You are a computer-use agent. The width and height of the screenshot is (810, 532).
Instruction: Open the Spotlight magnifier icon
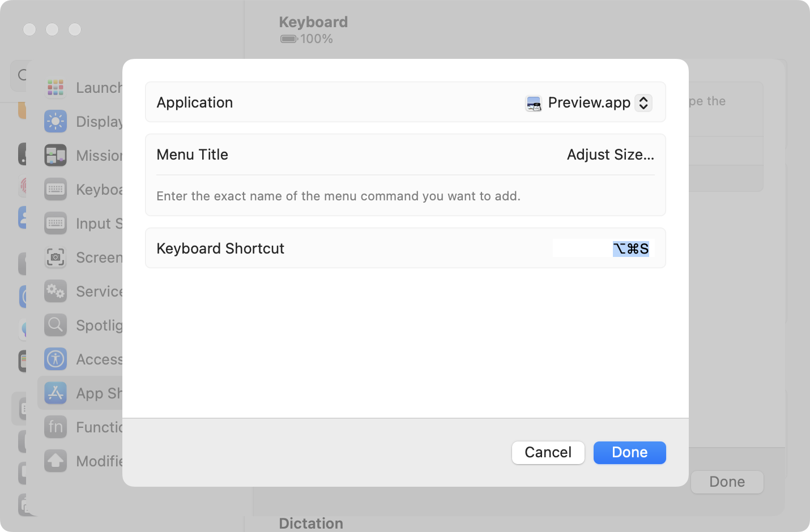click(56, 325)
